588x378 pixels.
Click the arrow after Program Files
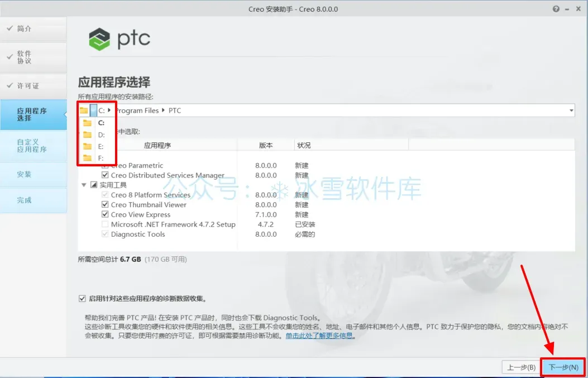coord(163,111)
